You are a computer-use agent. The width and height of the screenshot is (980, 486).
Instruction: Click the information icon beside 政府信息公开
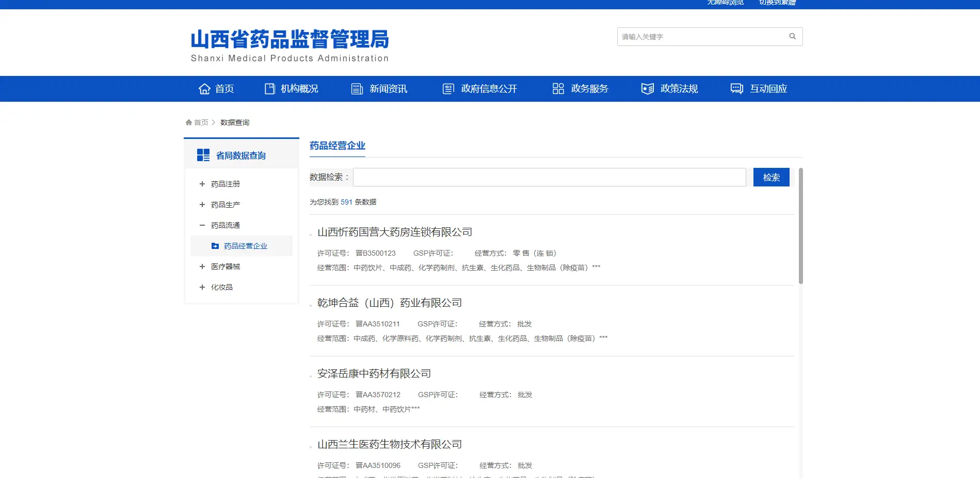click(x=448, y=88)
